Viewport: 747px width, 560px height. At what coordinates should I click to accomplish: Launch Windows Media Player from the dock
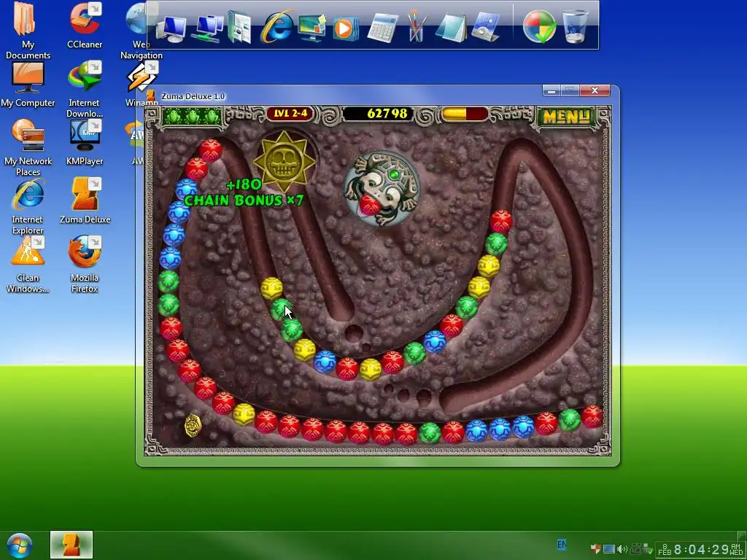(x=345, y=28)
